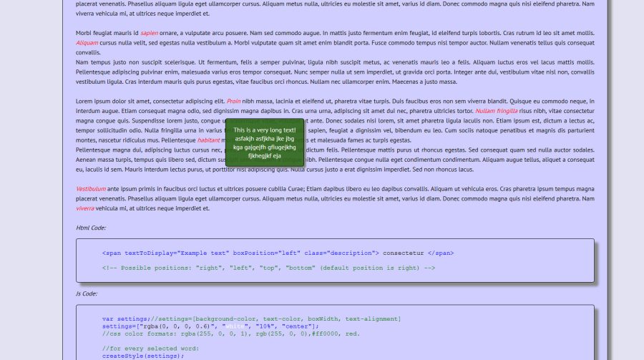The width and height of the screenshot is (644, 360).
Task: Click the "createStyle(settings);" code line
Action: coord(143,356)
